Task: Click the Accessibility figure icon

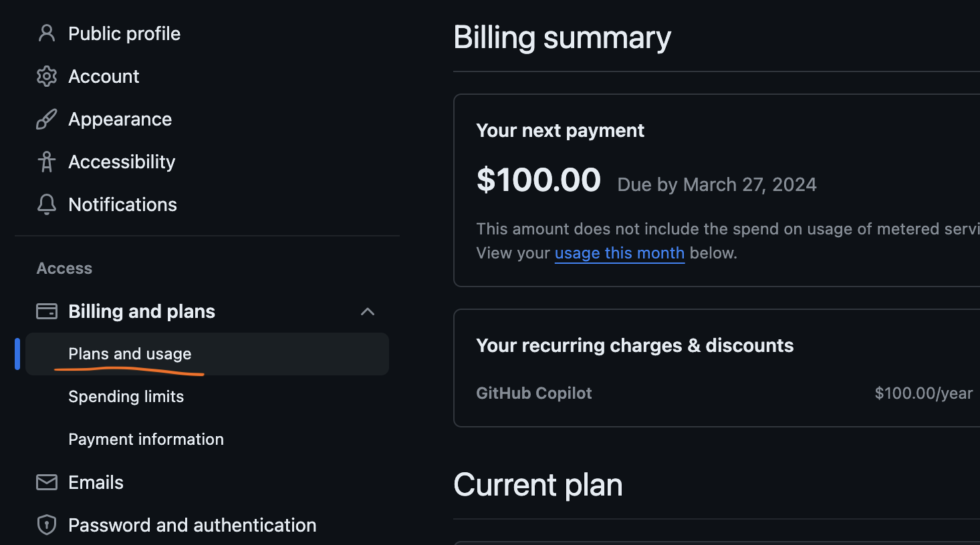Action: coord(46,162)
